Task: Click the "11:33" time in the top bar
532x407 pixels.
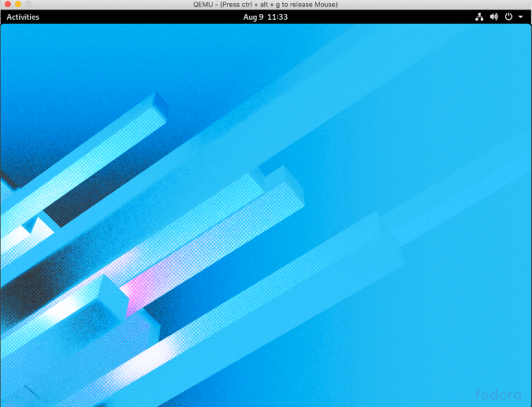Action: [277, 17]
